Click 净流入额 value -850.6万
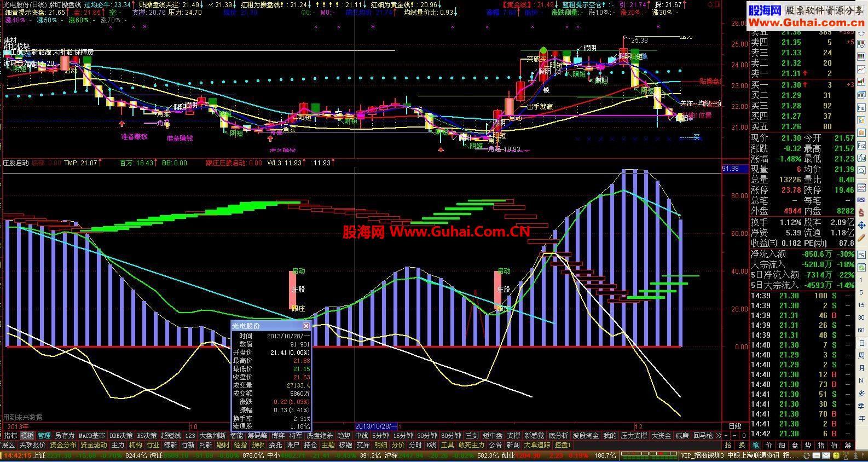The image size is (868, 462). 817,254
